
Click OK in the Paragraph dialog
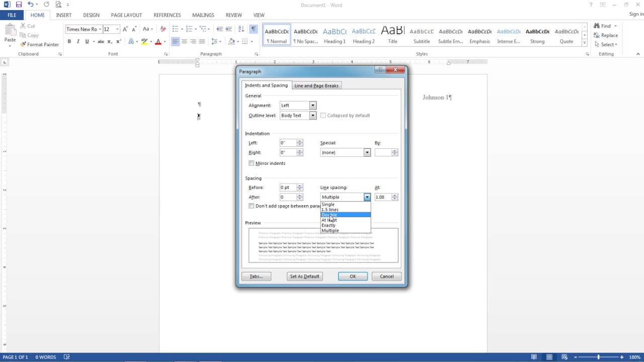tap(353, 277)
